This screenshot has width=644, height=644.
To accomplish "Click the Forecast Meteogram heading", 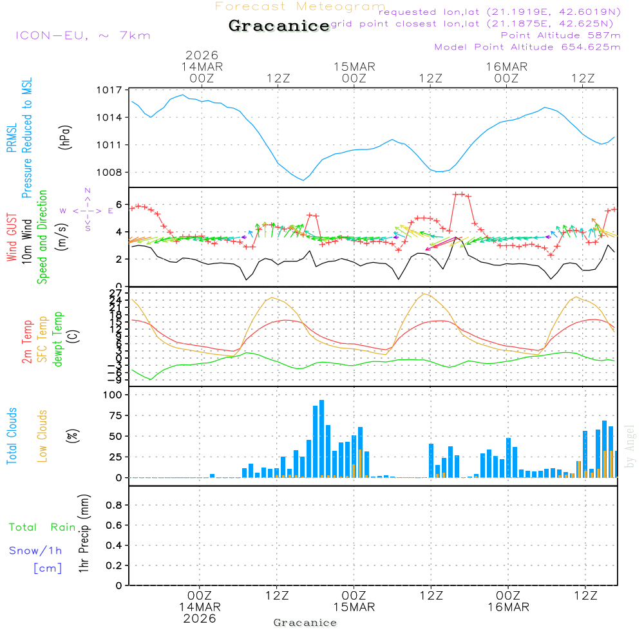I will click(x=299, y=7).
